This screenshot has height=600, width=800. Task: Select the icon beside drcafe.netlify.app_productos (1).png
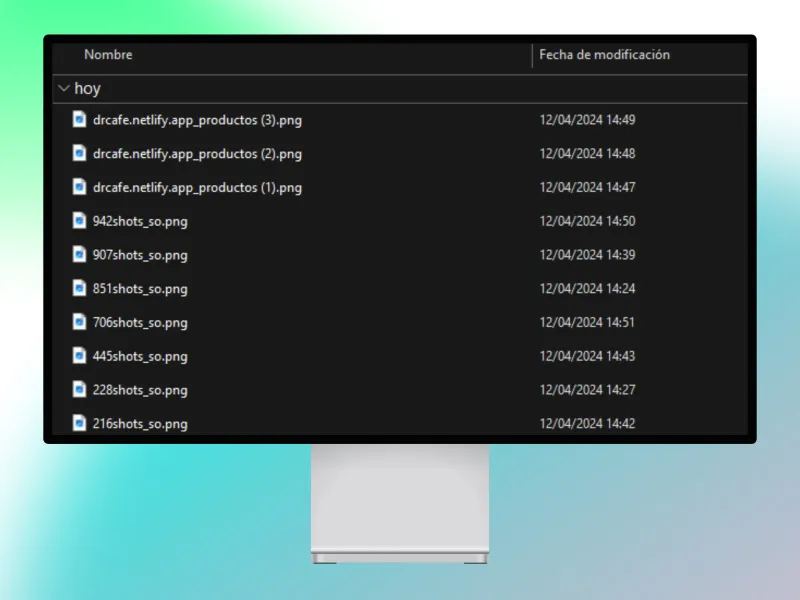tap(80, 187)
